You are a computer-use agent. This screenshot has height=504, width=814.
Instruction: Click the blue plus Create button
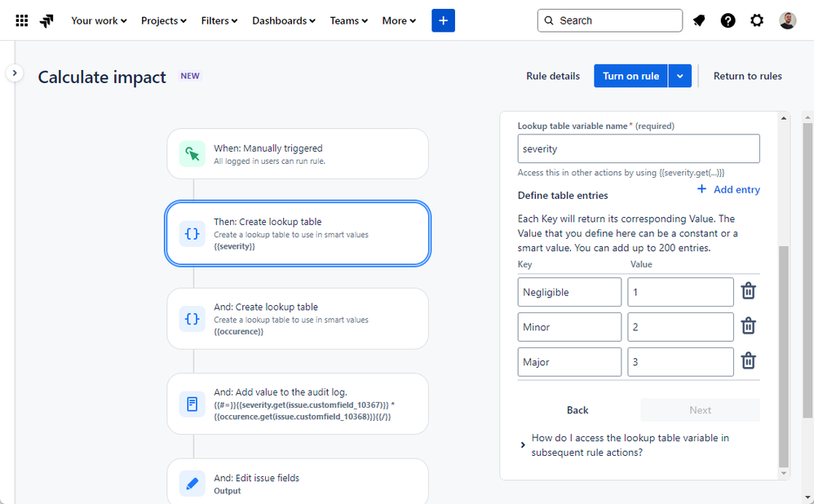click(444, 20)
